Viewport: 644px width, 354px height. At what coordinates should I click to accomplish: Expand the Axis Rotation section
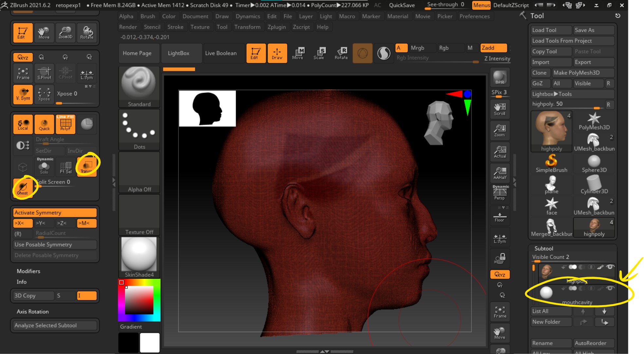click(x=32, y=311)
